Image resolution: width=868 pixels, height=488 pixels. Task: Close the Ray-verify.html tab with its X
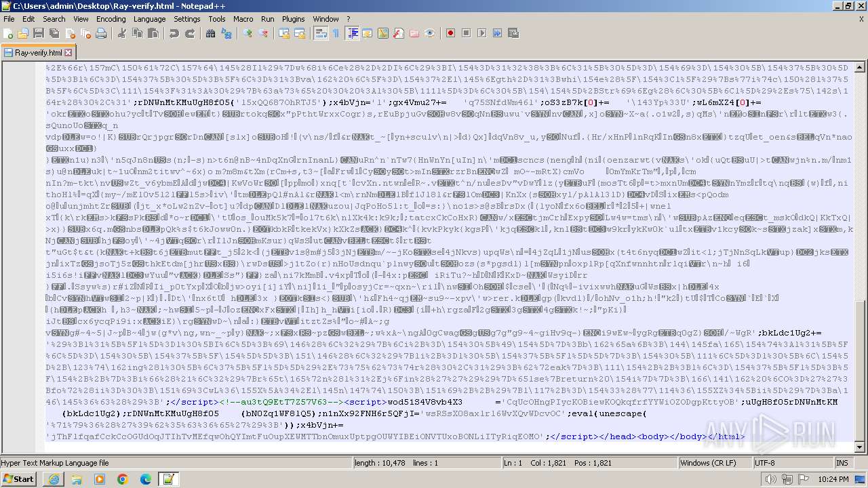pyautogui.click(x=68, y=52)
